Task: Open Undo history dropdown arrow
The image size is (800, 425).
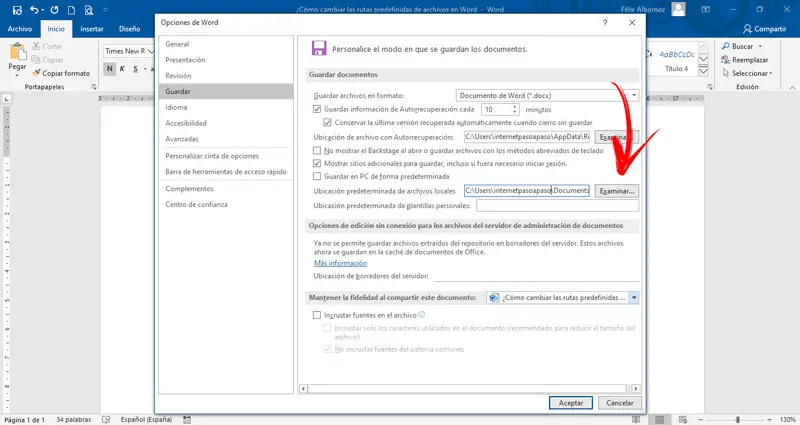Action: pyautogui.click(x=42, y=10)
